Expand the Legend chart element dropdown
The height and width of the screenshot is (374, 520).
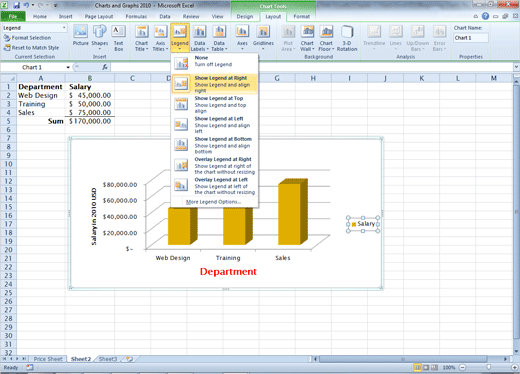[64, 28]
